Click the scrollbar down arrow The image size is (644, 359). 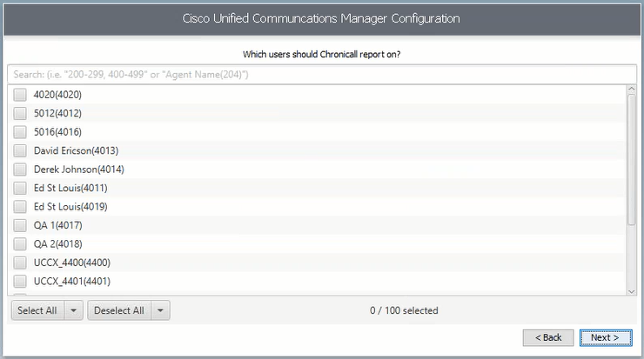click(x=631, y=291)
